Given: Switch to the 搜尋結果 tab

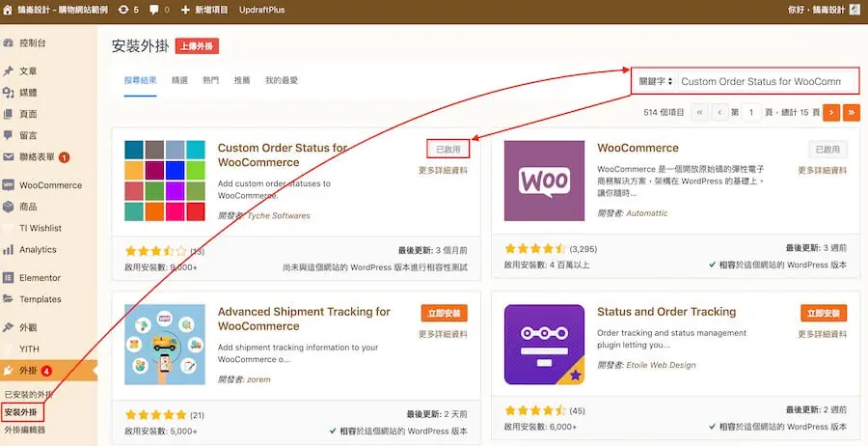Looking at the screenshot, I should pyautogui.click(x=140, y=80).
